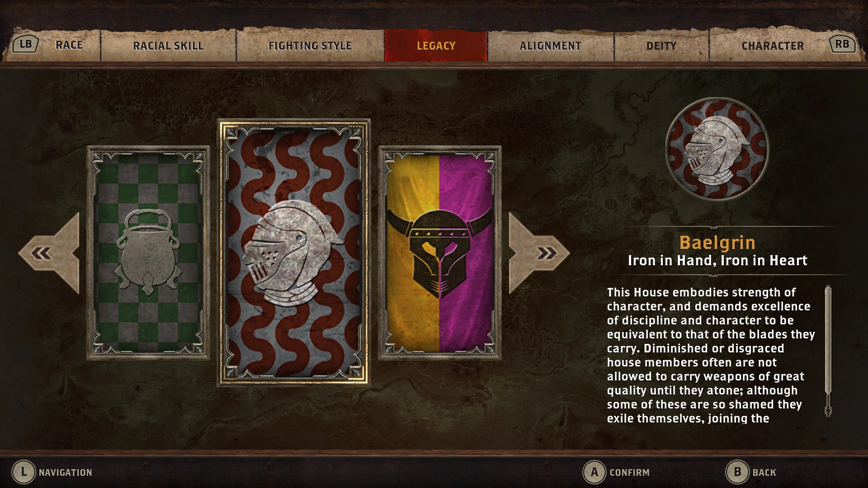Switch to the Racial Skill tab
This screenshot has height=488, width=868.
coord(168,46)
